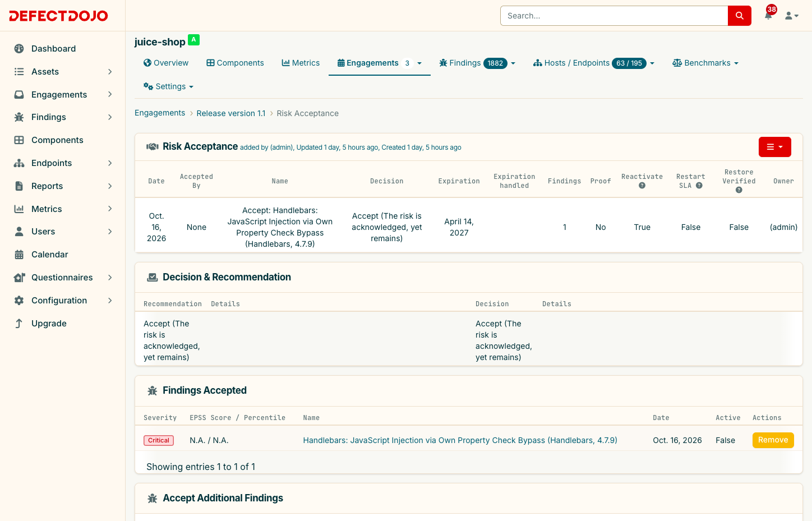Switch to the product Metrics tab
This screenshot has width=812, height=521.
(301, 63)
